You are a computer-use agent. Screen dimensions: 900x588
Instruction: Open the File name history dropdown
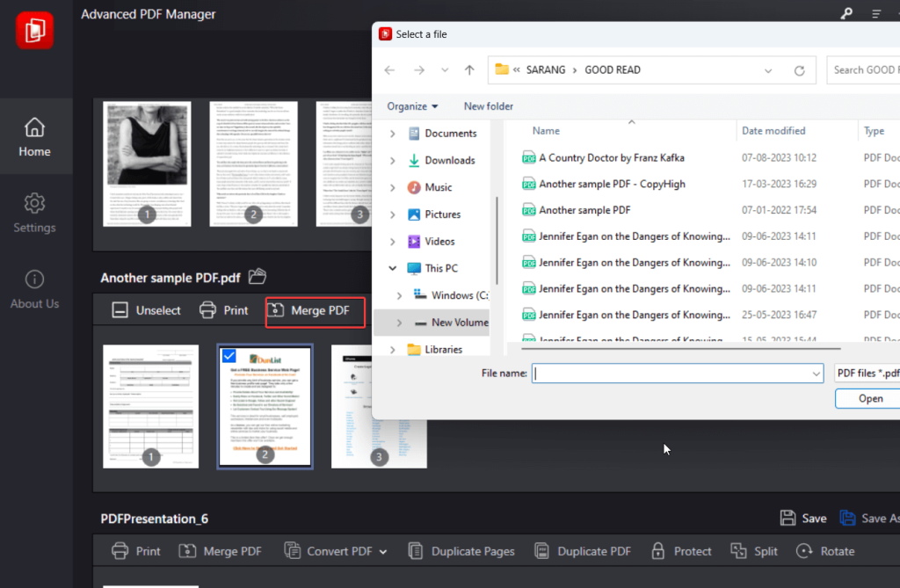click(x=817, y=374)
